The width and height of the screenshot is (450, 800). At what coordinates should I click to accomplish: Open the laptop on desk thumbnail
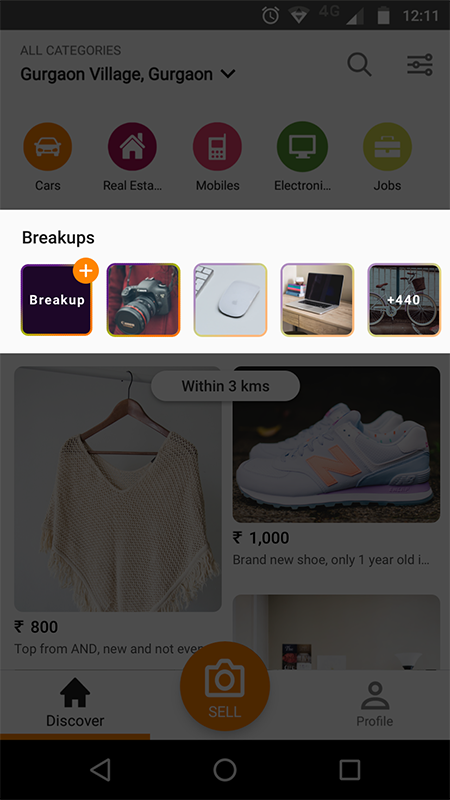pos(317,300)
